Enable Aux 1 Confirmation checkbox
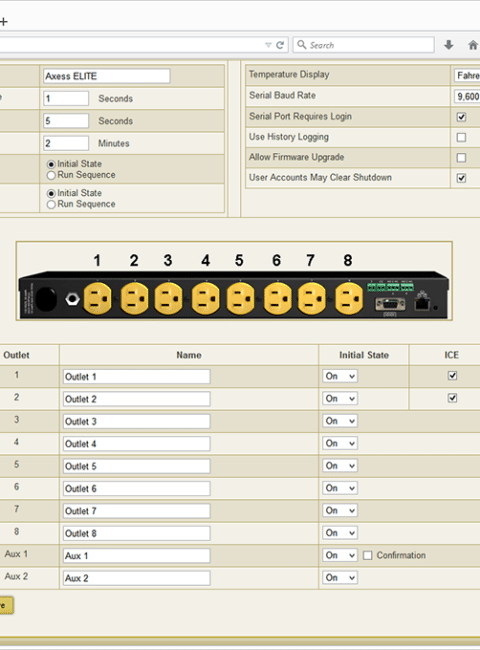The width and height of the screenshot is (480, 650). tap(367, 555)
